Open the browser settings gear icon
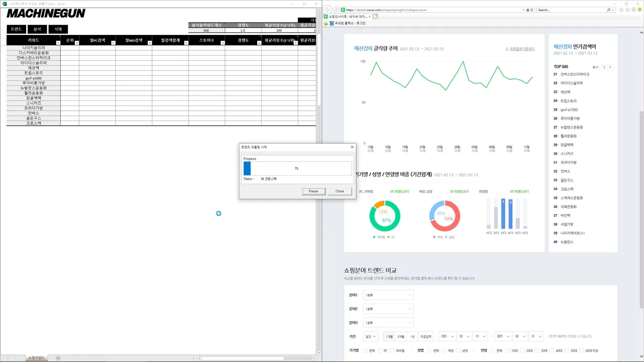The width and height of the screenshot is (644, 362). click(x=633, y=10)
